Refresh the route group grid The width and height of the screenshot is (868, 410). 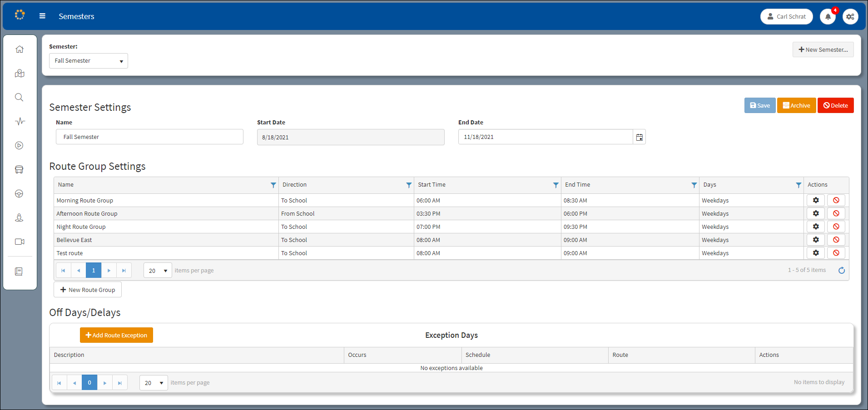[841, 271]
